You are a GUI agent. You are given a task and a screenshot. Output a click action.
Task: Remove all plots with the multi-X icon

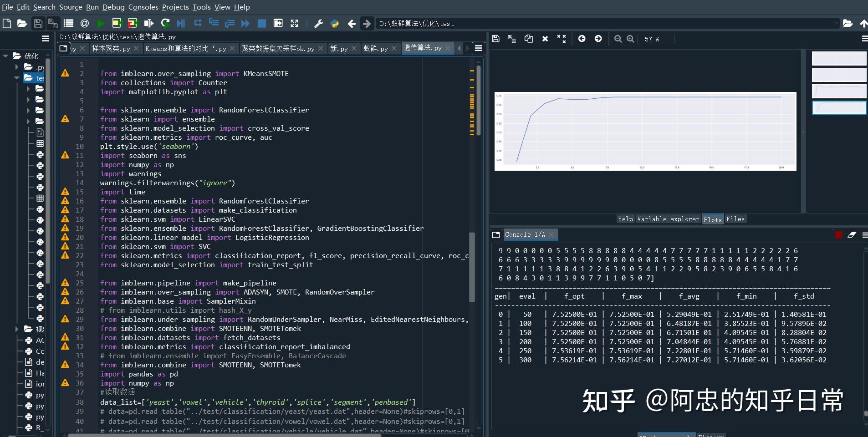[x=562, y=39]
